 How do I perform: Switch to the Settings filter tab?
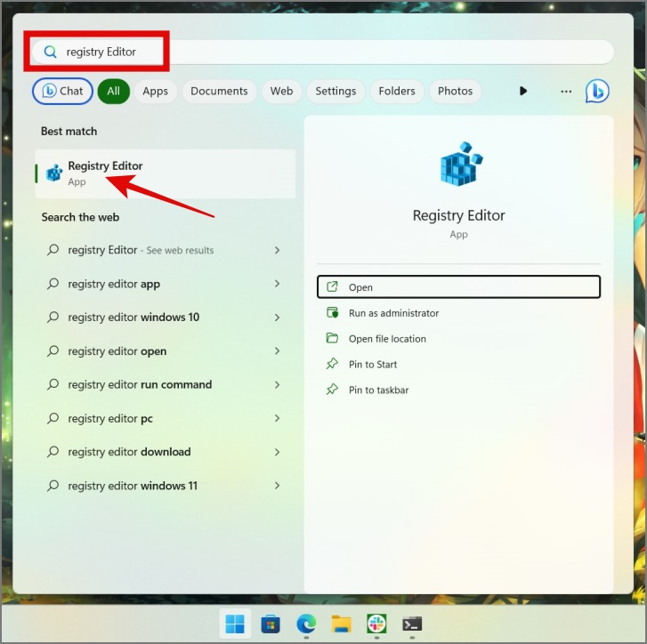336,91
